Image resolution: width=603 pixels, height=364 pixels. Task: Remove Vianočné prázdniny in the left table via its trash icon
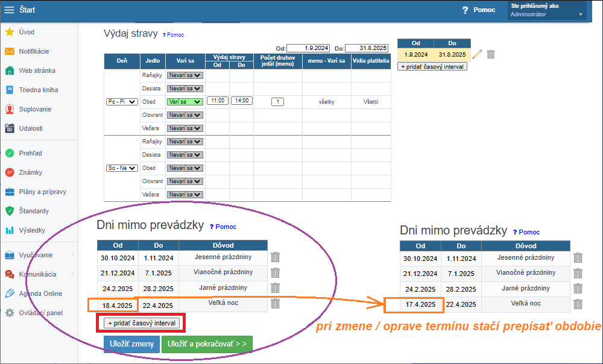[x=276, y=272]
